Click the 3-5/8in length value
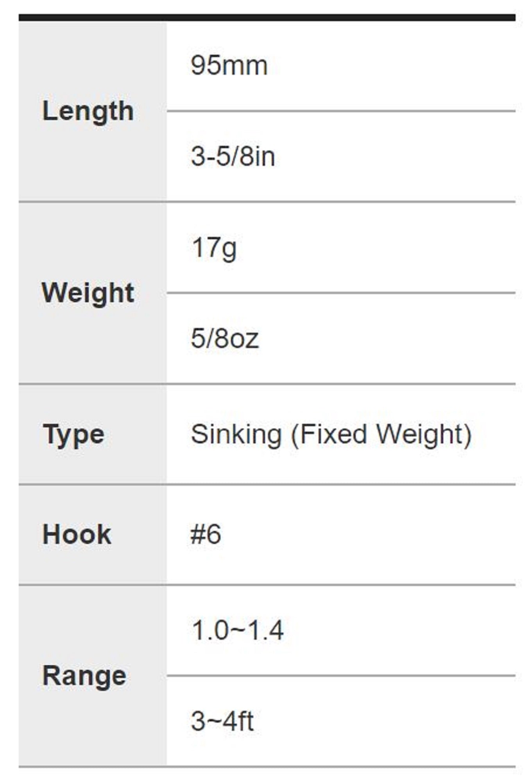 tap(233, 156)
